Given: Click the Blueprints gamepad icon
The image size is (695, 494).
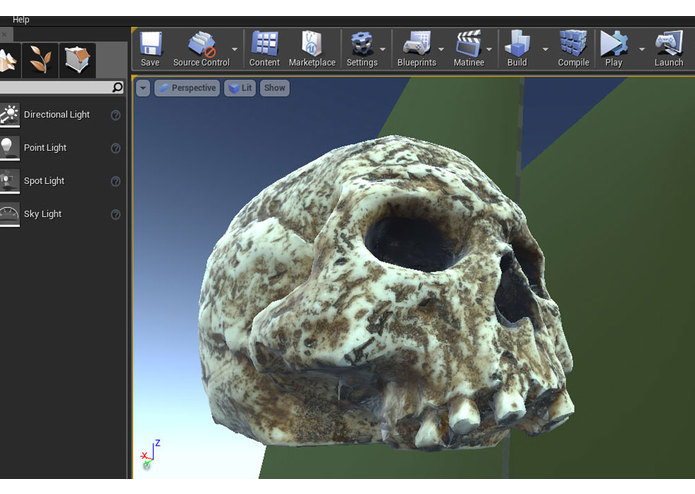Looking at the screenshot, I should [x=416, y=45].
